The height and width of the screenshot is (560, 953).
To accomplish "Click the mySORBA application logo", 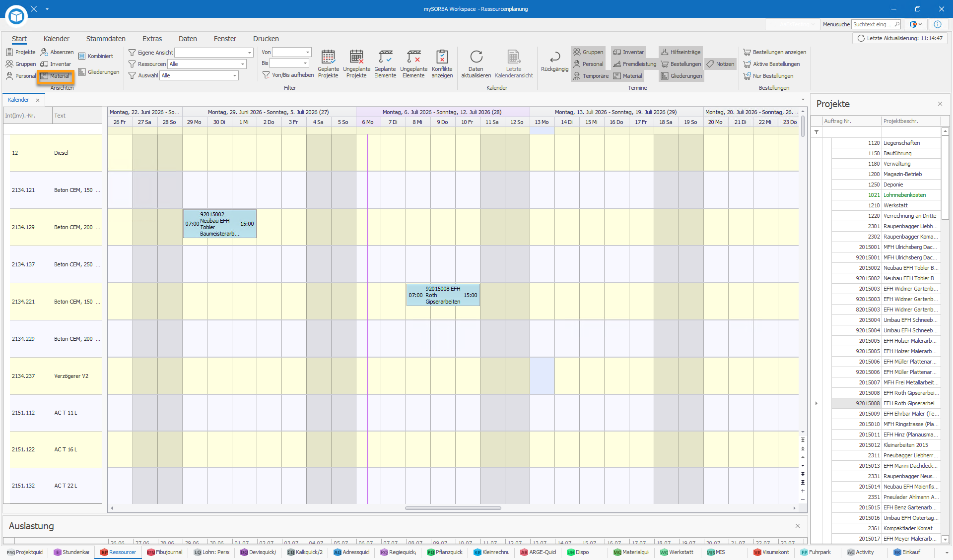I will click(16, 16).
